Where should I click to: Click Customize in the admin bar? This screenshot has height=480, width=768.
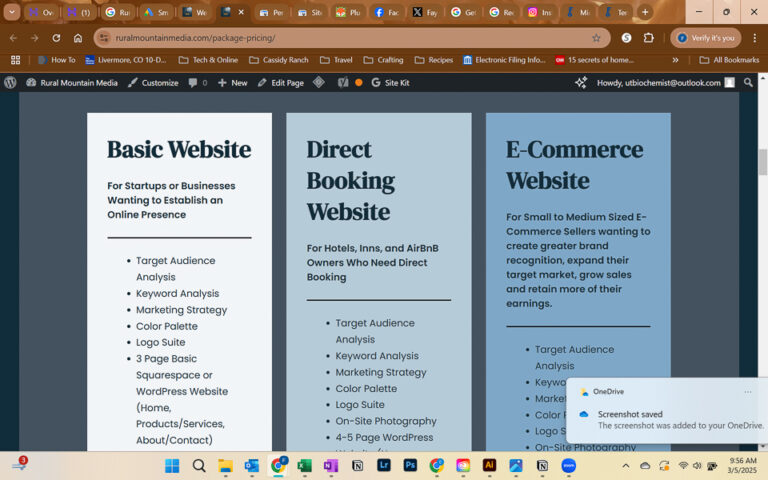[x=153, y=83]
